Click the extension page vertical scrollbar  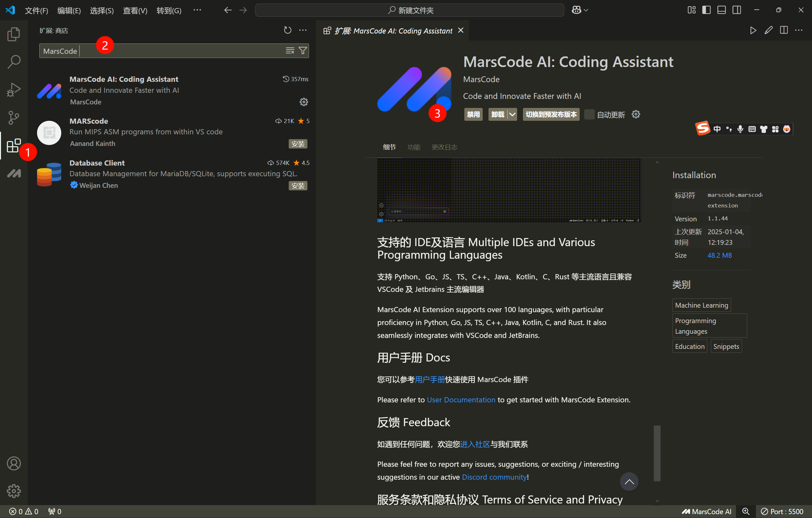(657, 453)
